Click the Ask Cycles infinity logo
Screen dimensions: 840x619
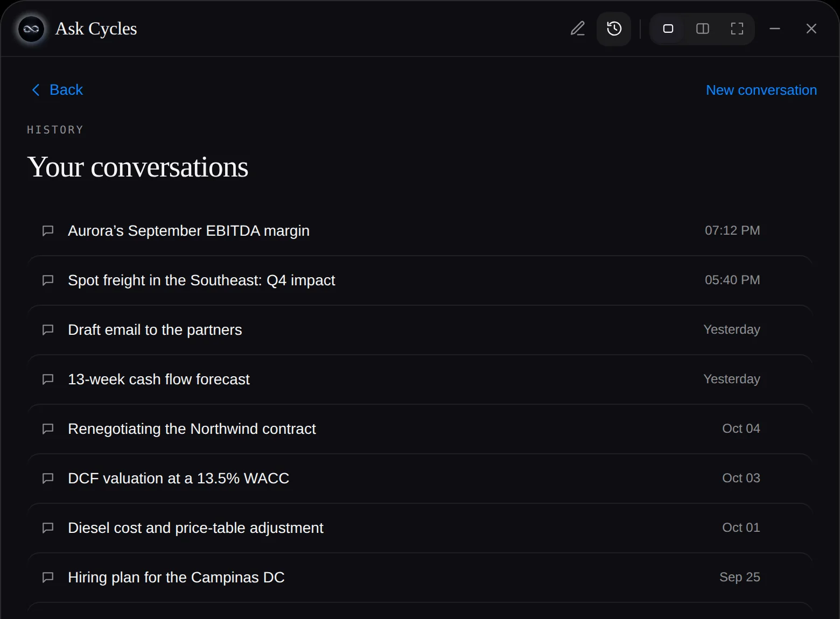tap(31, 29)
